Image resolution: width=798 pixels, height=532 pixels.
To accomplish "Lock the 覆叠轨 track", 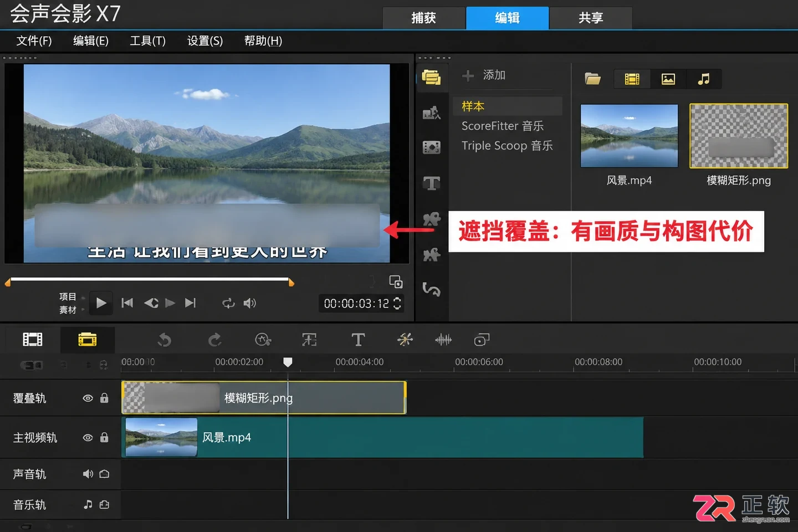I will click(x=104, y=398).
